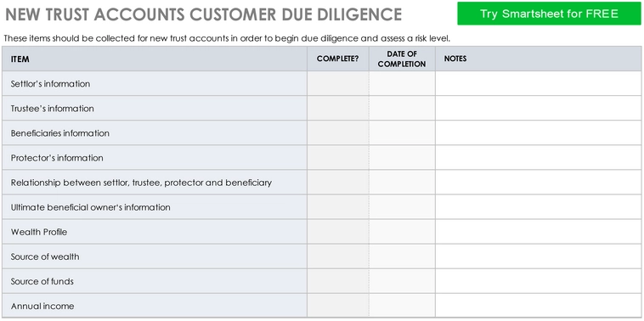Viewport: 644px width, 321px height.
Task: Click Complete? cell for Beneficiaries information
Action: [338, 133]
